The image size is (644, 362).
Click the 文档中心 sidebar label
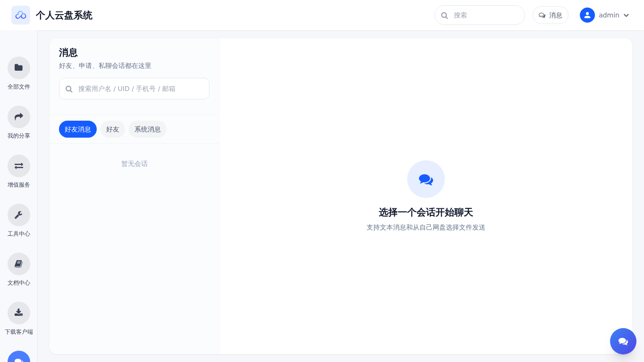coord(19,283)
